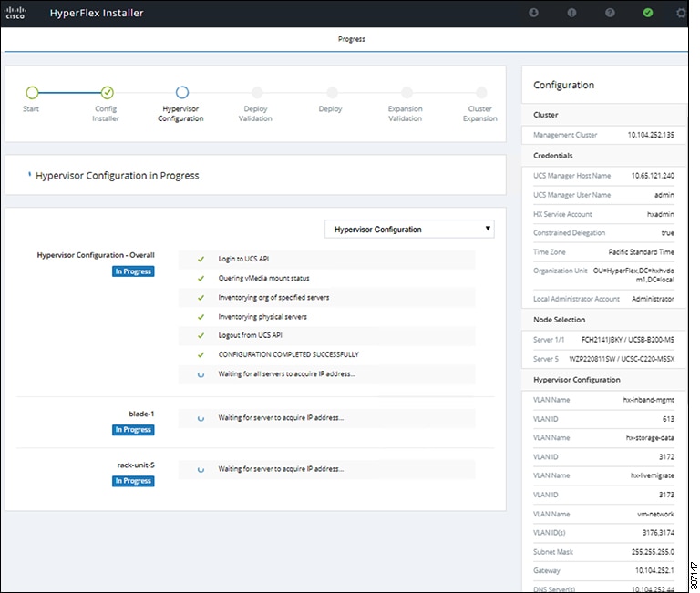This screenshot has width=700, height=593.
Task: Click the dropdown arrow in Hypervisor Configuration selector
Action: [x=488, y=229]
